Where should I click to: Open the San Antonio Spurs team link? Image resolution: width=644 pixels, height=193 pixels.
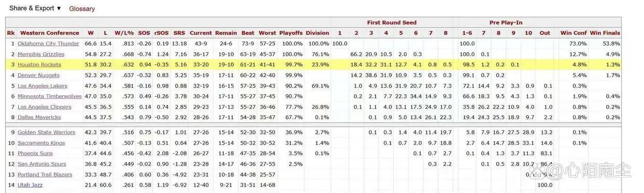(41, 164)
